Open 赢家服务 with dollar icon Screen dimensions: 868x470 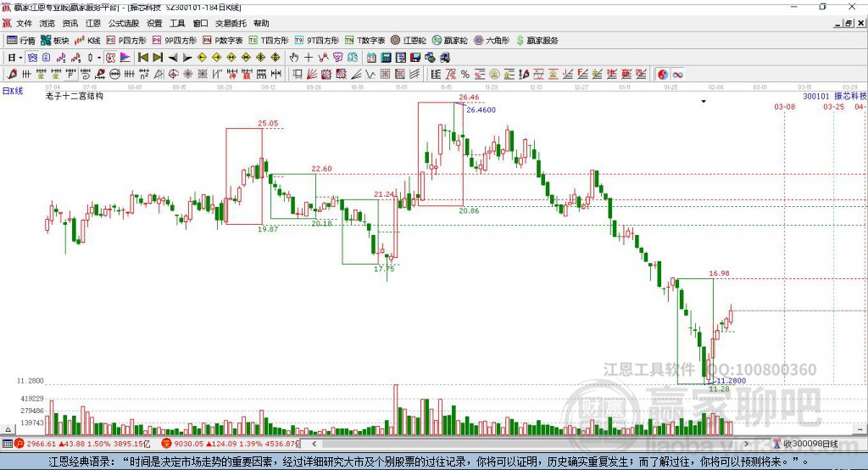(x=537, y=41)
